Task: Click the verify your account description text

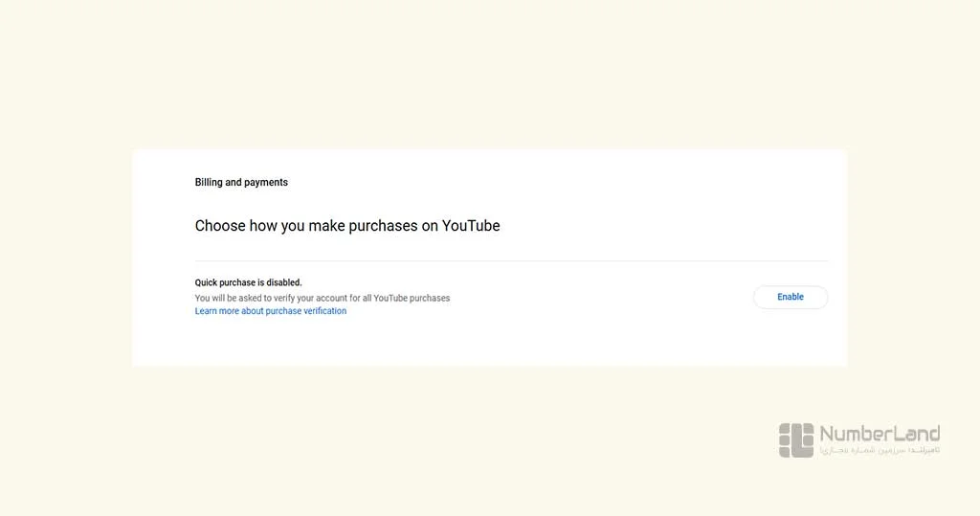Action: (323, 299)
